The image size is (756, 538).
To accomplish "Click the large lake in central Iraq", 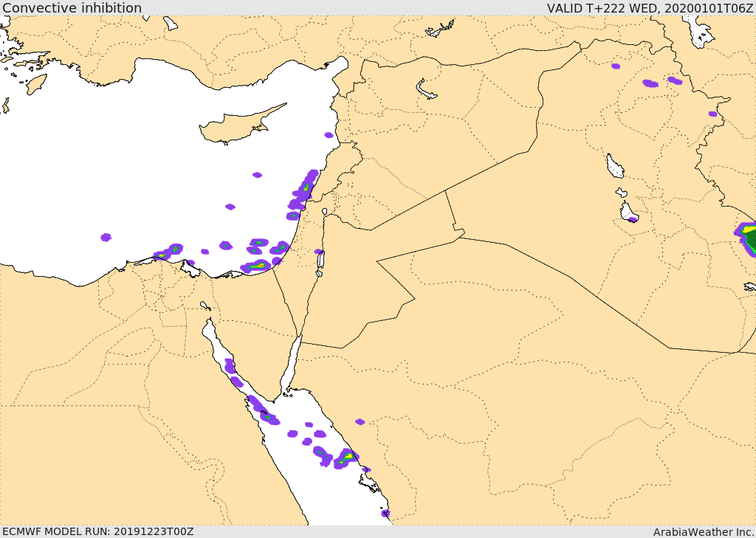I will click(614, 166).
